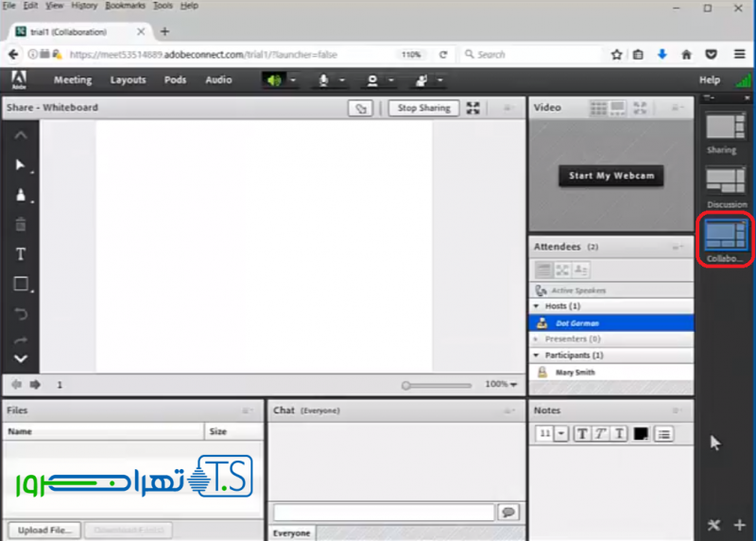Open the Pods menu
Viewport: 756px width, 541px height.
click(x=175, y=80)
